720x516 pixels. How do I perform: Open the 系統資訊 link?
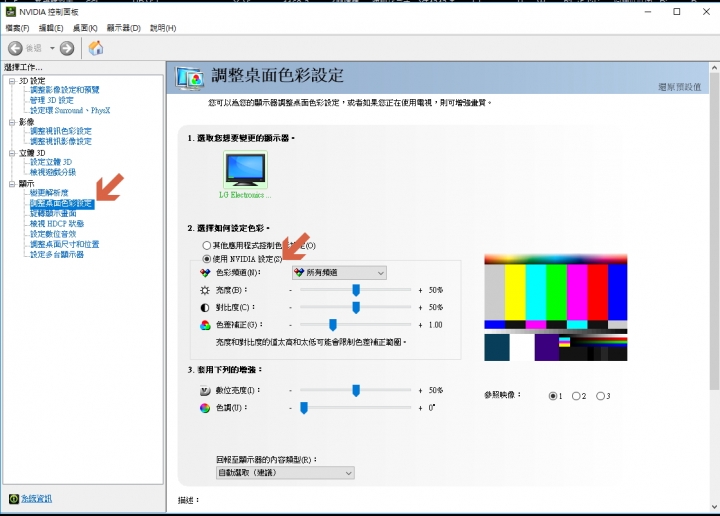(x=37, y=499)
